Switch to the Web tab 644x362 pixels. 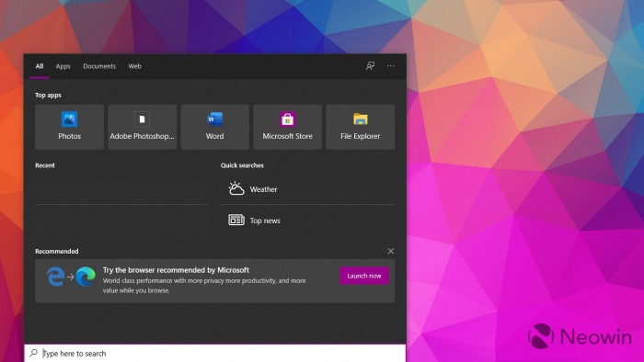coord(134,66)
